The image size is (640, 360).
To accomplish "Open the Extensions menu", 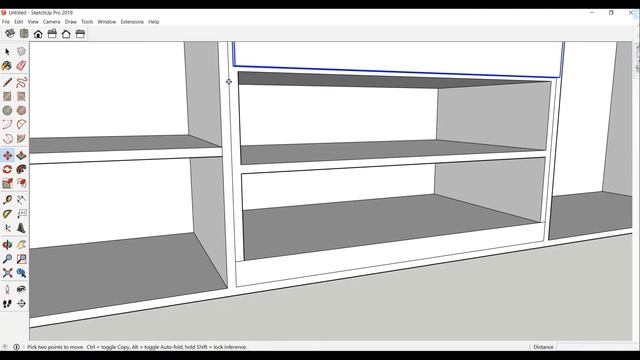I will [132, 22].
